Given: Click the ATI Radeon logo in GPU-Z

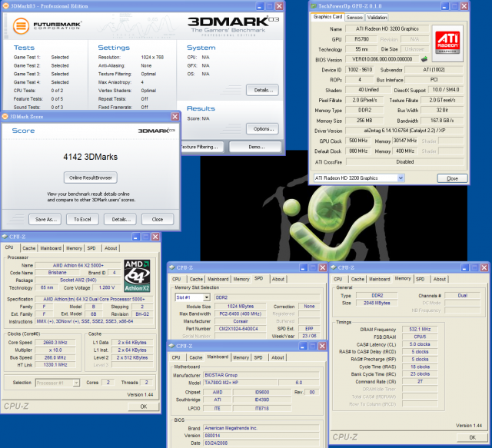Looking at the screenshot, I should point(447,43).
